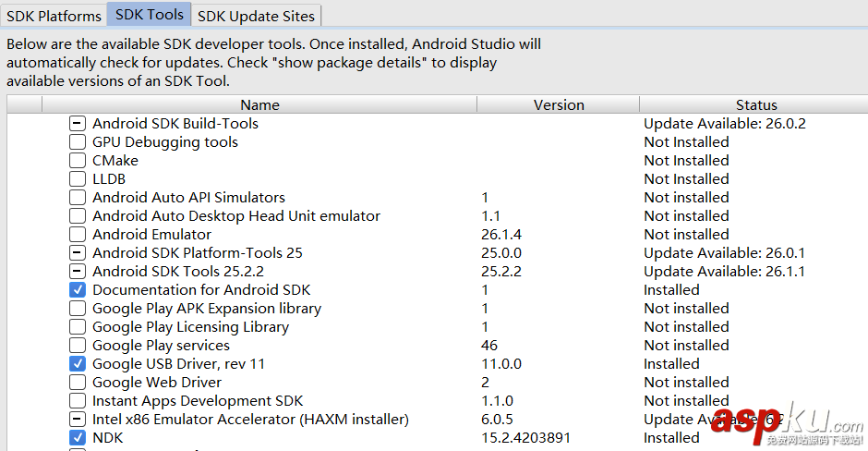Enable GPU Debugging tools checkbox
Image resolution: width=868 pixels, height=451 pixels.
coord(78,141)
